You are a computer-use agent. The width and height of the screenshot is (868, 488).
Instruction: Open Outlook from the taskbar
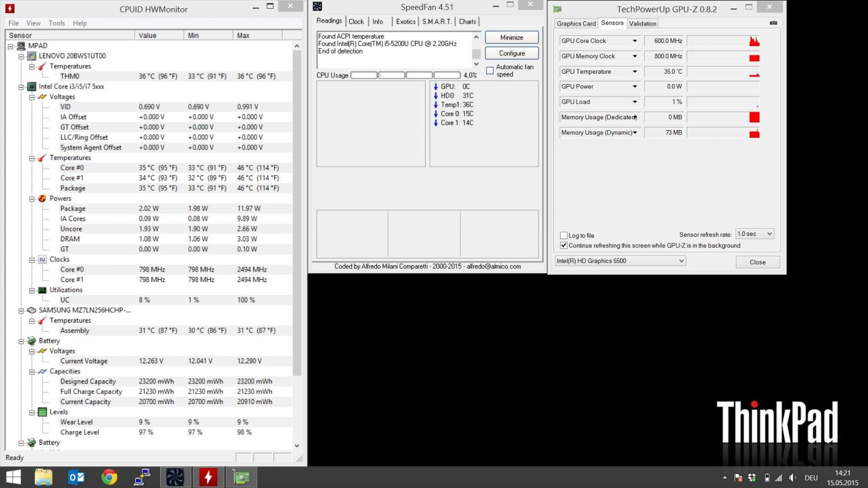pos(76,477)
